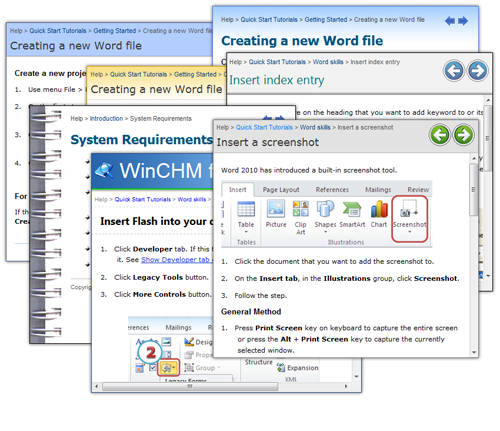Click 'Word 2010 has introduced a built-in screenshot tool.'
Screen dimensions: 500x431
pyautogui.click(x=309, y=170)
